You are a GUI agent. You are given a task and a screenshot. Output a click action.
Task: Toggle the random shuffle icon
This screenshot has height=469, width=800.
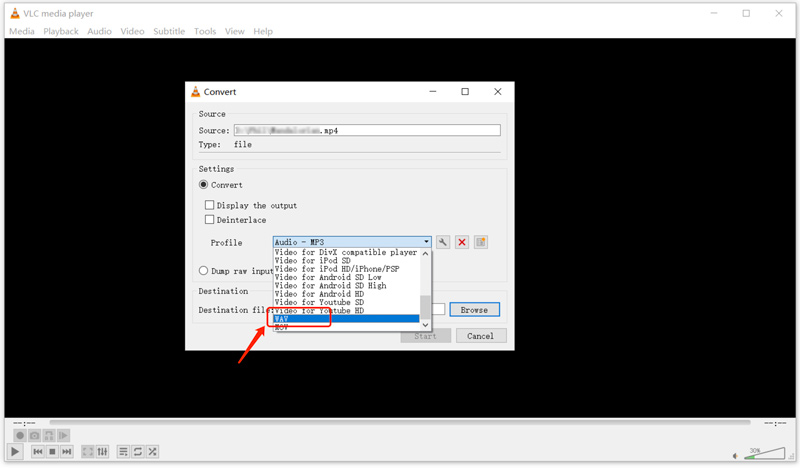[153, 452]
